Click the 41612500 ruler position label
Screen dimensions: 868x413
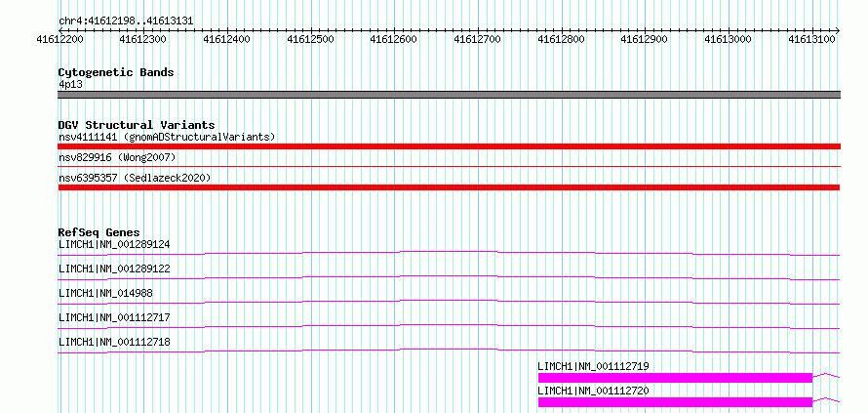(x=310, y=39)
